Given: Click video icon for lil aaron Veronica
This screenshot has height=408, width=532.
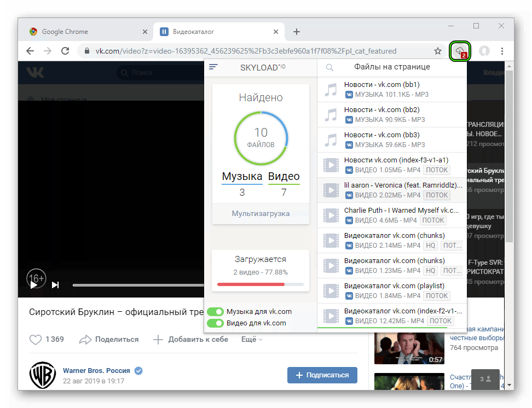Looking at the screenshot, I should tap(331, 190).
